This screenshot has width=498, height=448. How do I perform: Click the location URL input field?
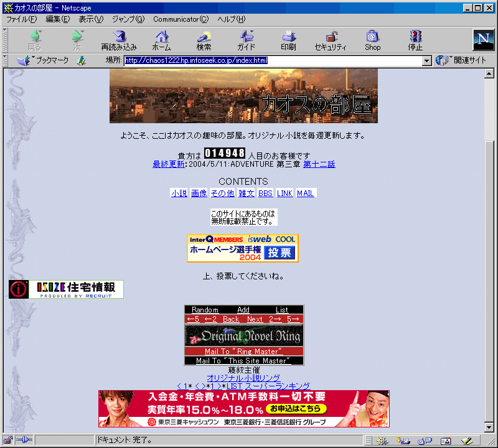coord(273,60)
